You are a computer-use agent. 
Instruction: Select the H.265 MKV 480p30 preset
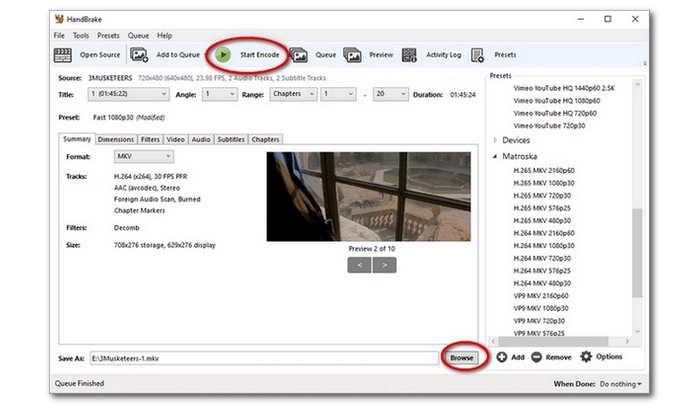coord(542,221)
